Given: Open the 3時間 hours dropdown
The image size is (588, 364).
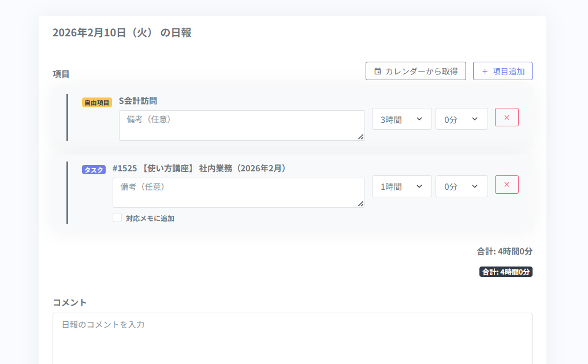Looking at the screenshot, I should pyautogui.click(x=401, y=119).
